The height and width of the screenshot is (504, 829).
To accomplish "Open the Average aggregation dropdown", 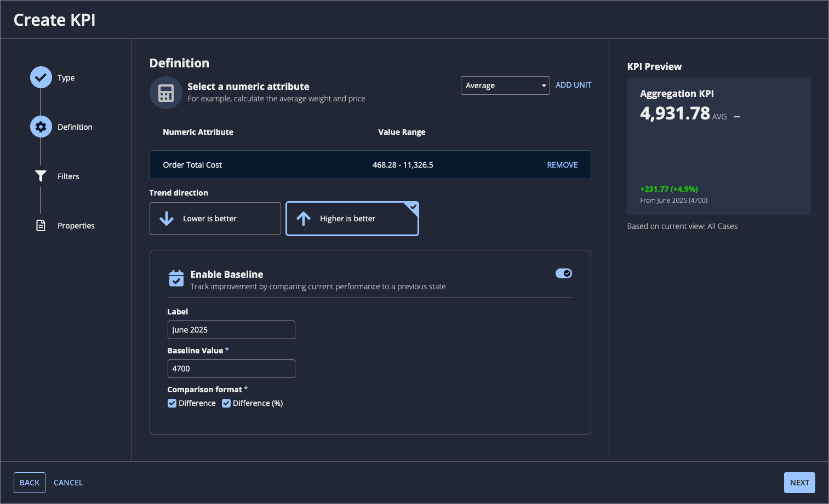I will coord(505,85).
